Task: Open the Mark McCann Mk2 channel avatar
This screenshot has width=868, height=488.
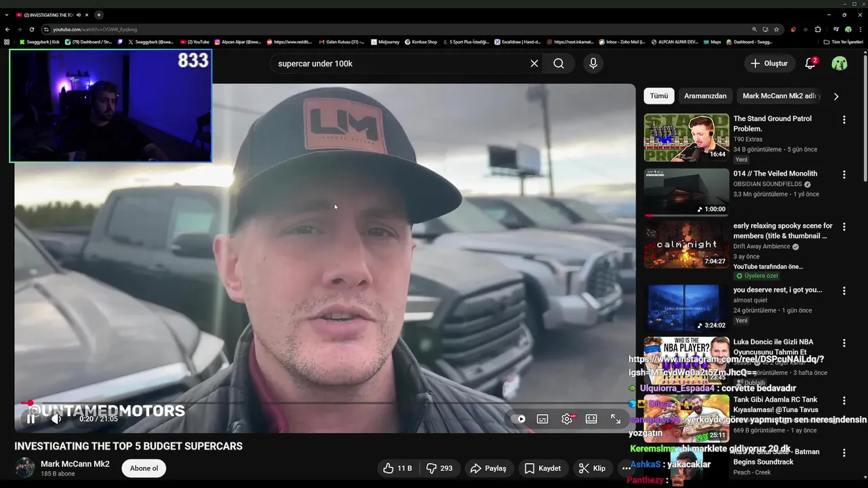Action: point(25,468)
